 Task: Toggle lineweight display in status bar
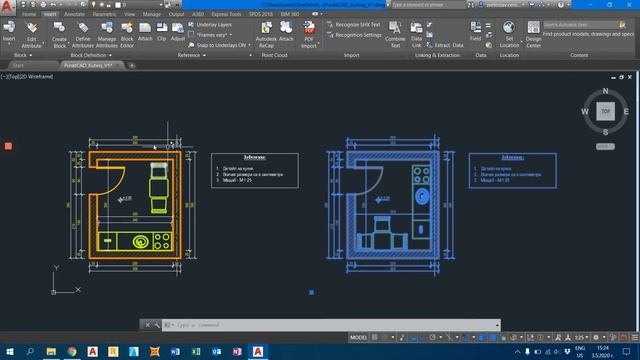tap(482, 338)
